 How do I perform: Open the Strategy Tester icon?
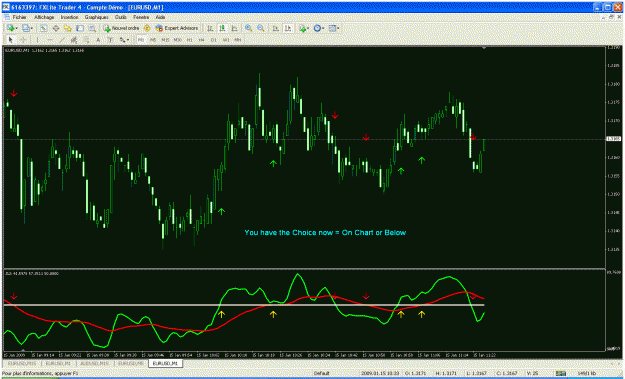point(92,28)
